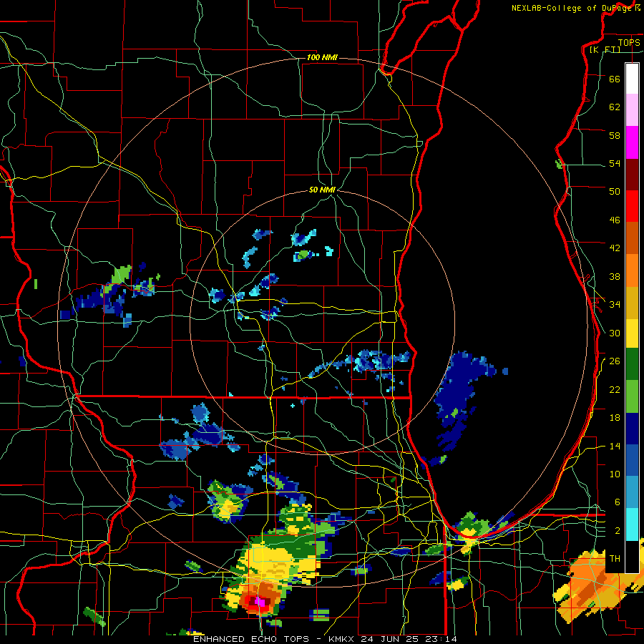This screenshot has height=644, width=644.
Task: Click the 54 value on the legend
Action: [615, 163]
